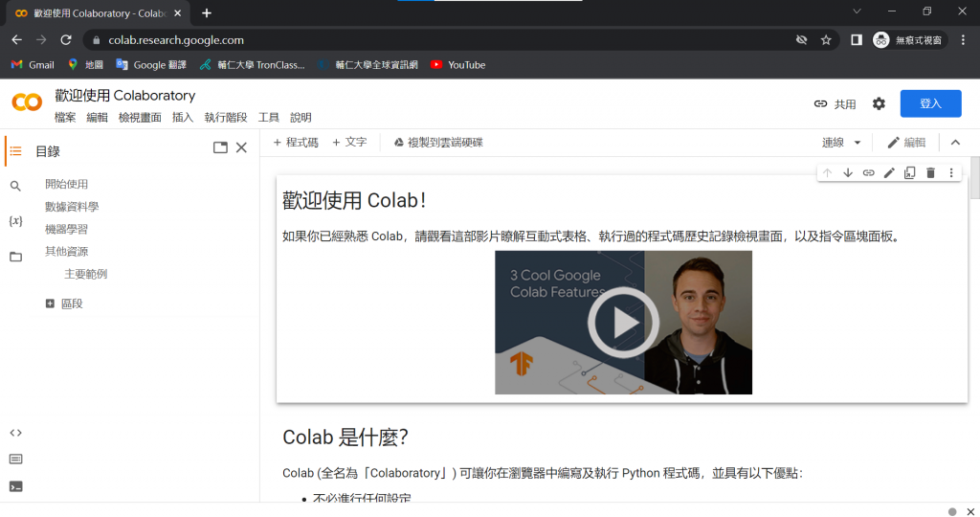Collapse the header with chevron up
The width and height of the screenshot is (980, 517).
(x=956, y=143)
